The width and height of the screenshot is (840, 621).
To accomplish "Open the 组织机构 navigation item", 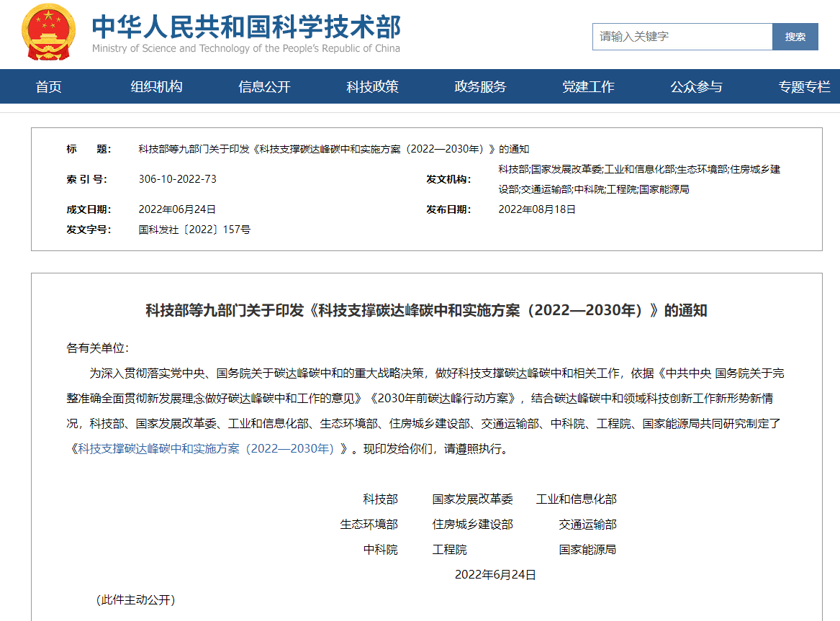I will click(156, 86).
